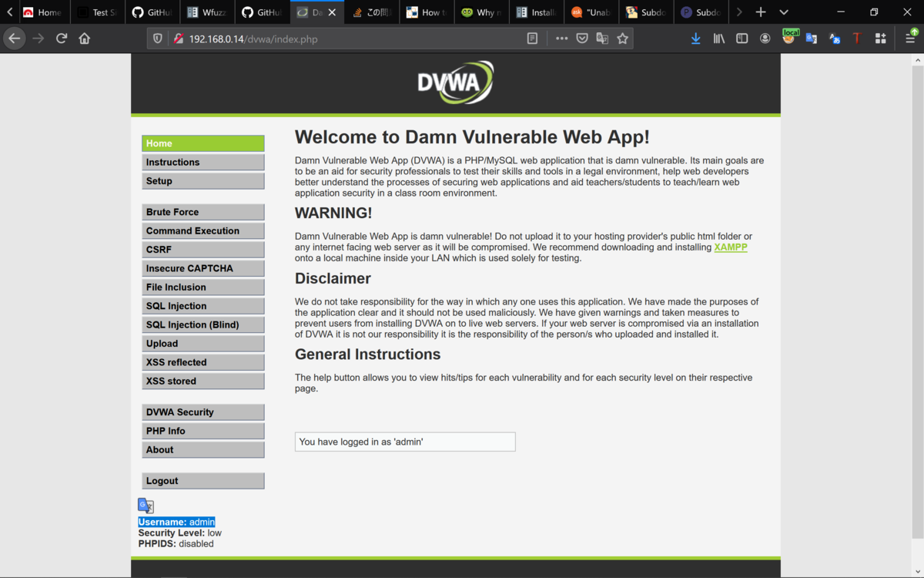
Task: Open Google Translate extension icon
Action: [811, 39]
